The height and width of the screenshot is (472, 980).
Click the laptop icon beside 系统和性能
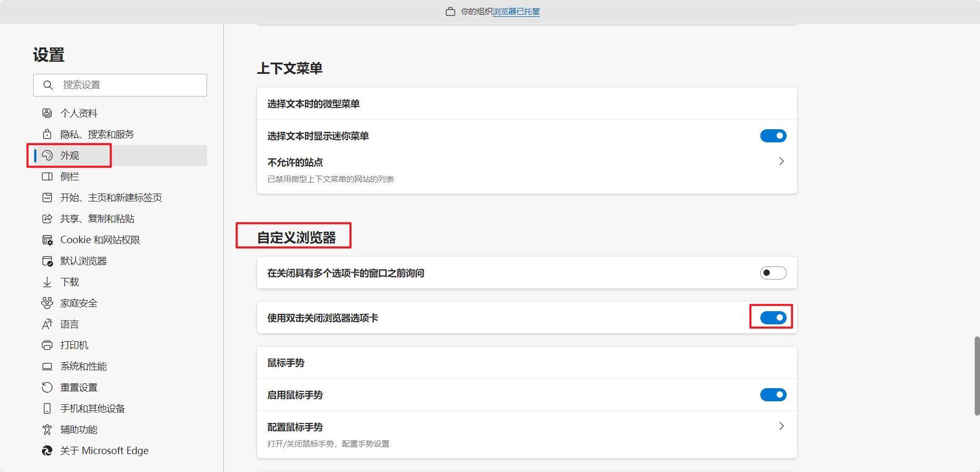tap(47, 366)
